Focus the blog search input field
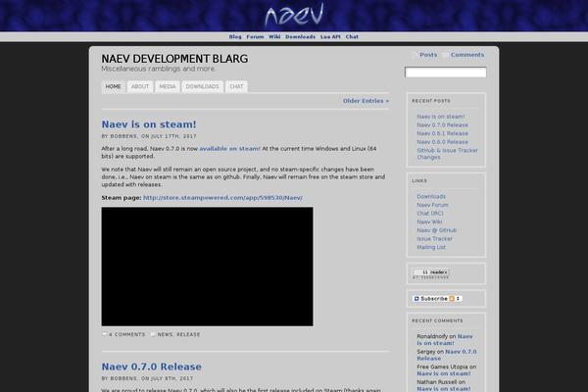Screen dimensions: 588x392 click(446, 73)
